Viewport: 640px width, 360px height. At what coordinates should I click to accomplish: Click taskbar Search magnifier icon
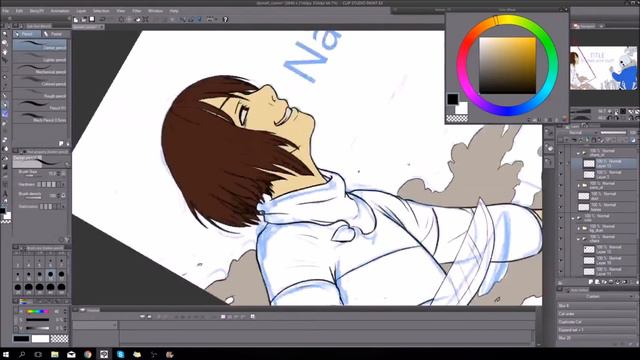pyautogui.click(x=22, y=354)
